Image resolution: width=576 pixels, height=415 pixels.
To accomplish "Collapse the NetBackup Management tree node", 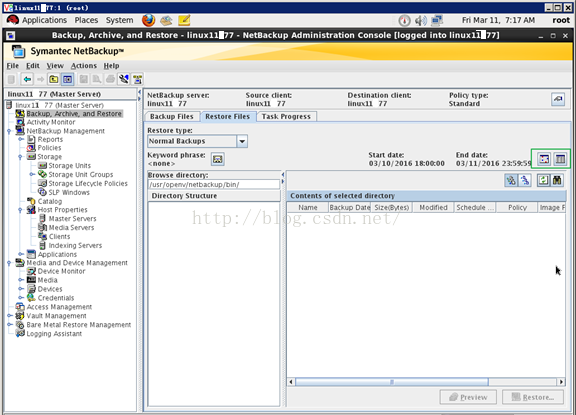I will tap(9, 131).
